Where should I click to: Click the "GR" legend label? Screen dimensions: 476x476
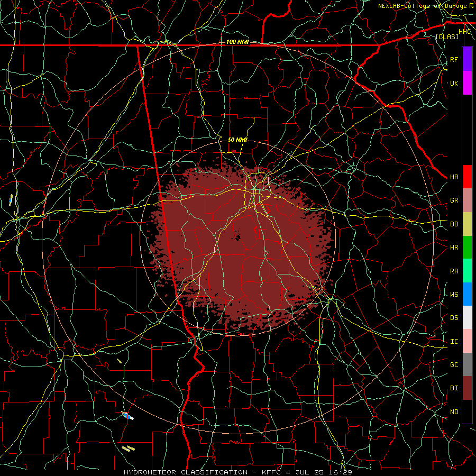point(454,200)
